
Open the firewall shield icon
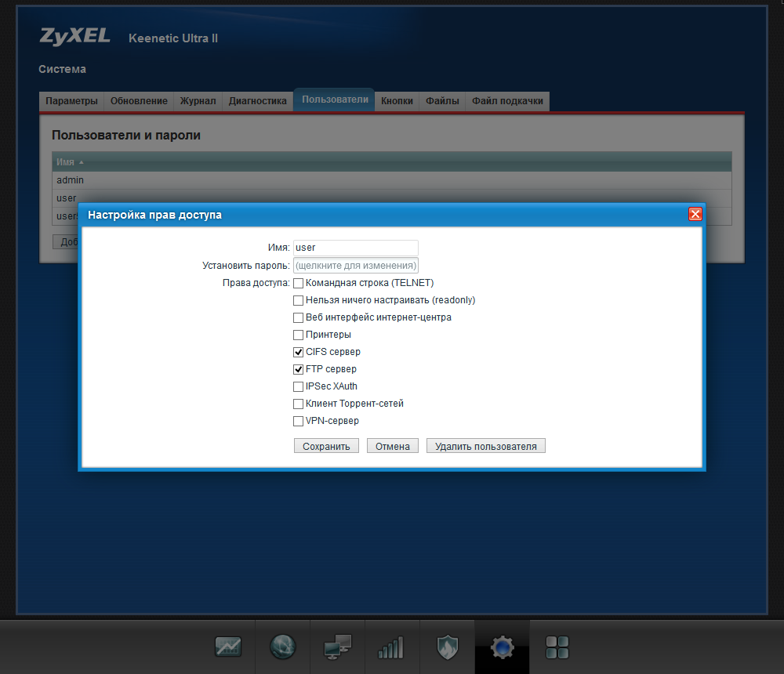click(x=448, y=647)
